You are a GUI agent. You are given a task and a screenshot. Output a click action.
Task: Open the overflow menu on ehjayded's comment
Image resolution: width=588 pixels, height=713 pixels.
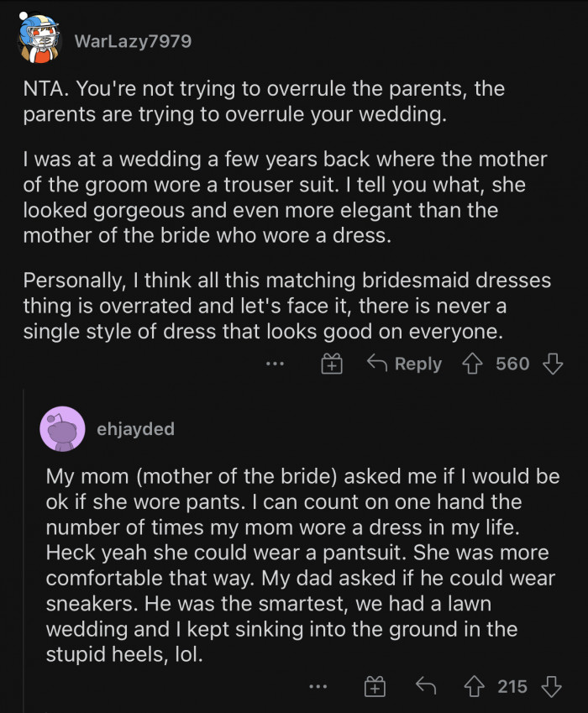pos(318,687)
